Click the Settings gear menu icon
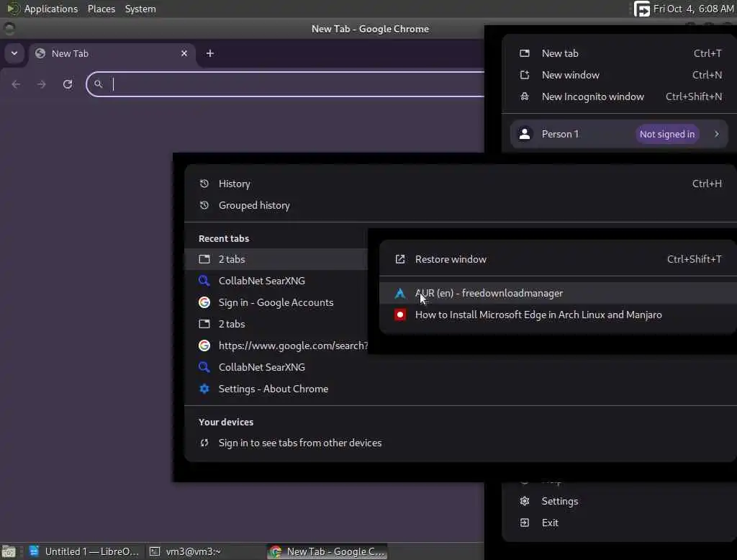This screenshot has width=737, height=560. [x=525, y=501]
